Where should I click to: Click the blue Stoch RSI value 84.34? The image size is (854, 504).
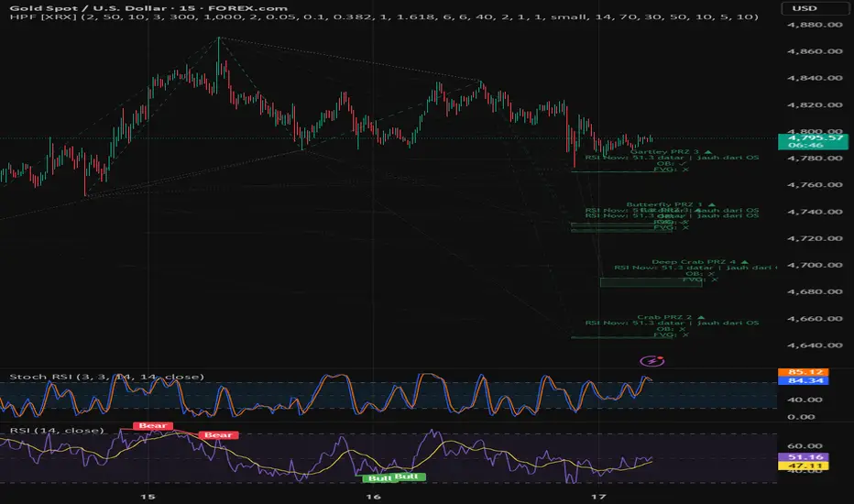[x=804, y=380]
